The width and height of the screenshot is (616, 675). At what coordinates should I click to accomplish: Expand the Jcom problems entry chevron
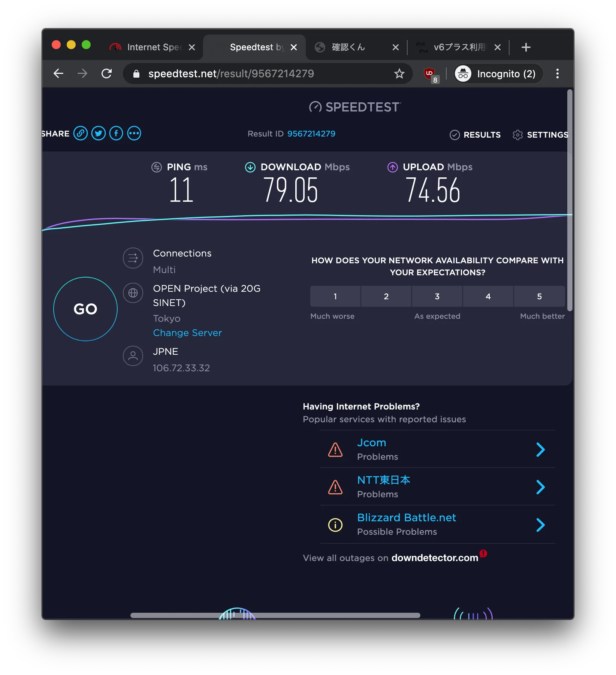(540, 449)
